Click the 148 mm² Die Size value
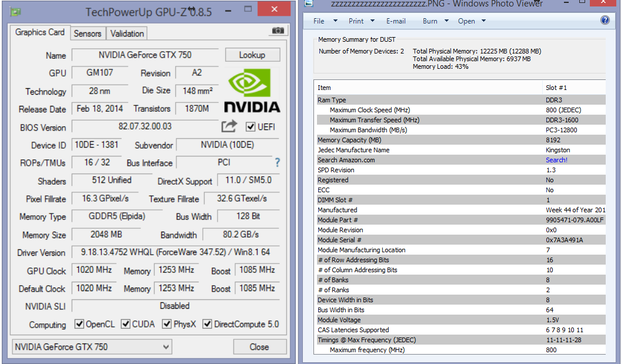The width and height of the screenshot is (621, 364). [197, 91]
